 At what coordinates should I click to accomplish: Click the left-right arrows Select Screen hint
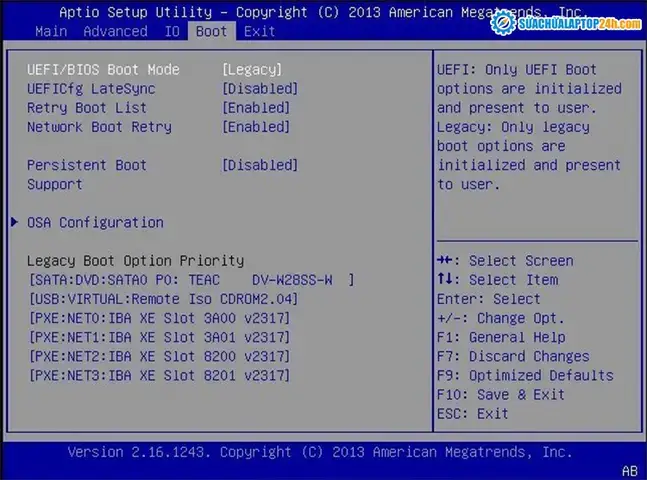505,261
